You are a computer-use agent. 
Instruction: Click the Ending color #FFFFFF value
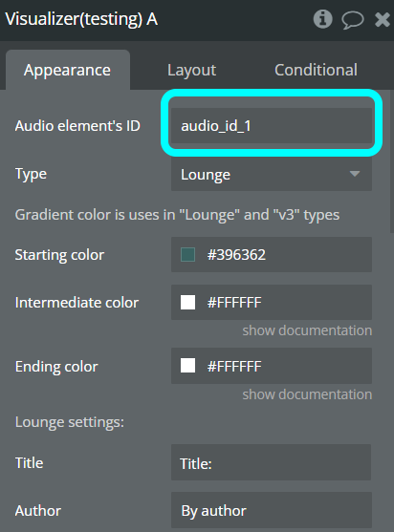point(234,366)
